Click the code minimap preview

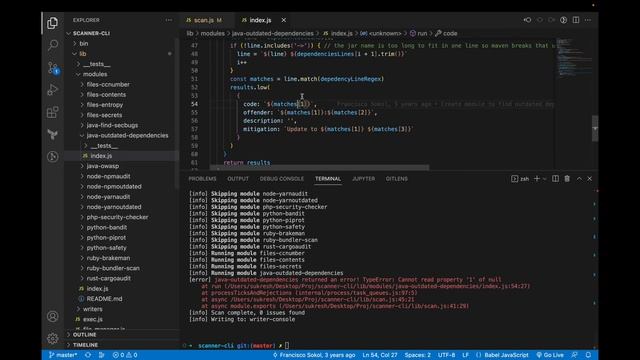575,57
